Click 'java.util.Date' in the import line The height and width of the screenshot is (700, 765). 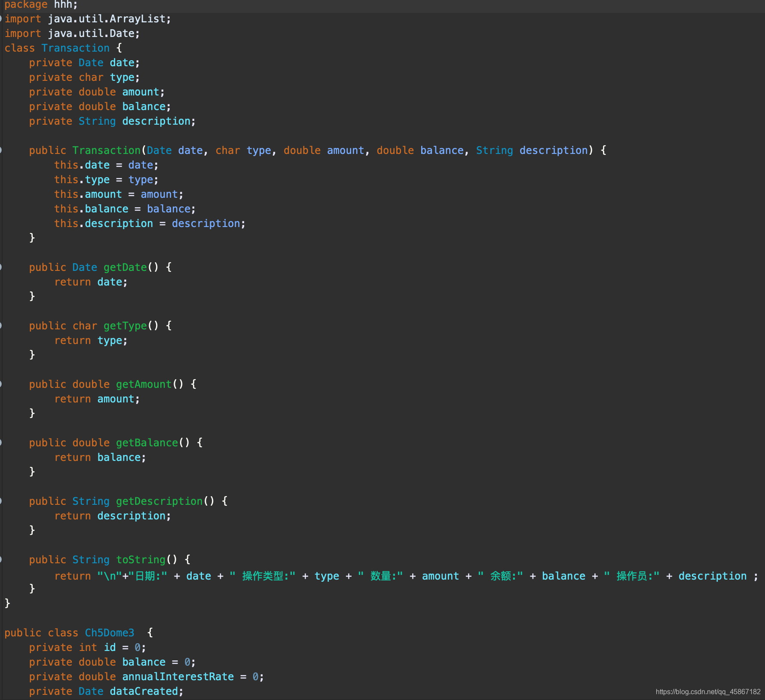(91, 34)
